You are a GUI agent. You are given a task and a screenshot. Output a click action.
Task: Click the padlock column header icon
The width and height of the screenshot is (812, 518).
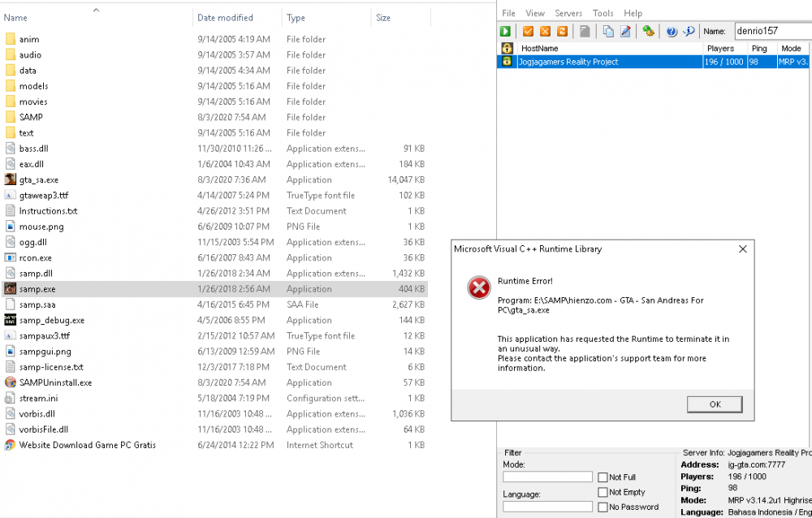coord(507,48)
